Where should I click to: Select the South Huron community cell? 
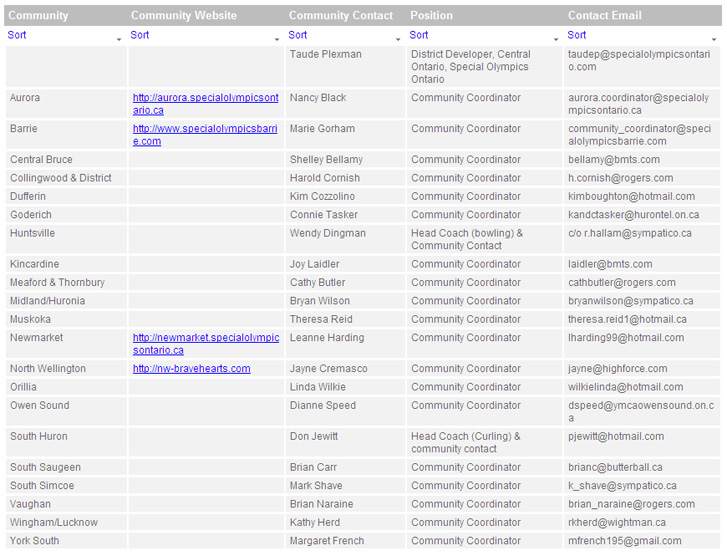click(x=66, y=442)
